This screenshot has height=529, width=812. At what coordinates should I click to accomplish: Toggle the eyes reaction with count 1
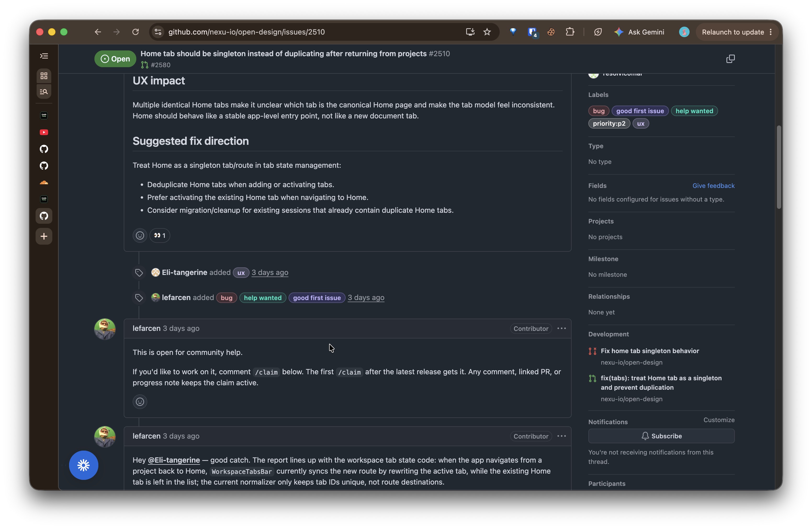tap(160, 235)
